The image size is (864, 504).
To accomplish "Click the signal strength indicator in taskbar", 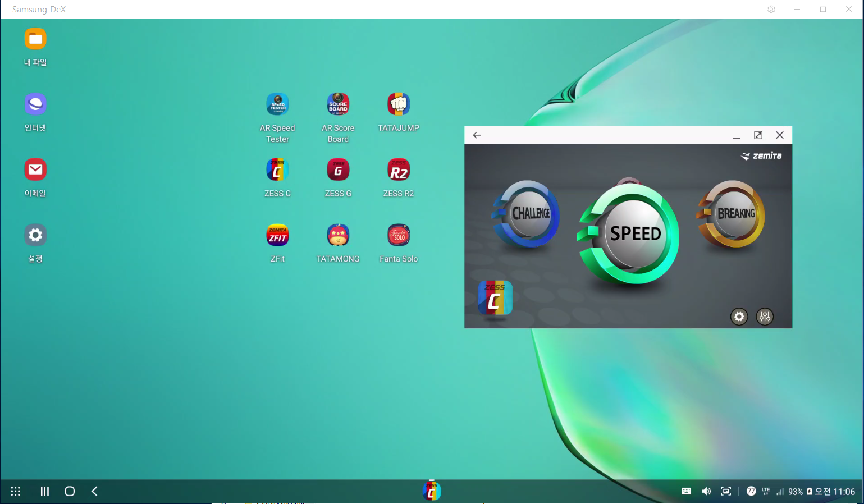I will click(x=780, y=492).
